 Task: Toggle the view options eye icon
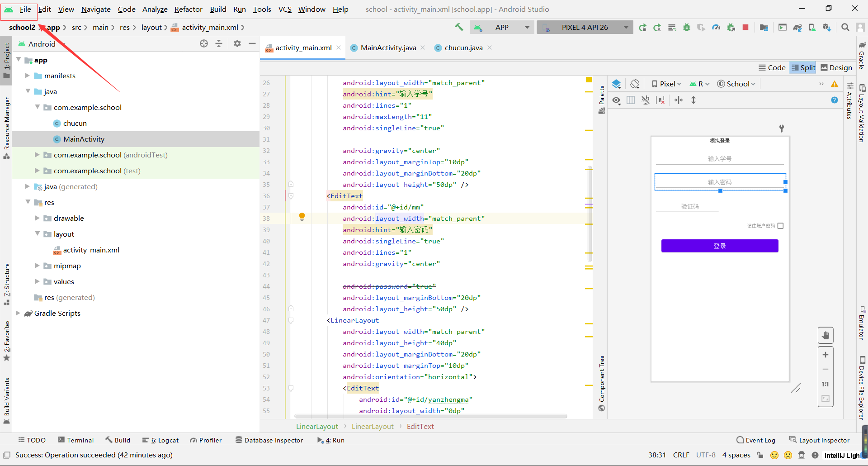click(616, 100)
